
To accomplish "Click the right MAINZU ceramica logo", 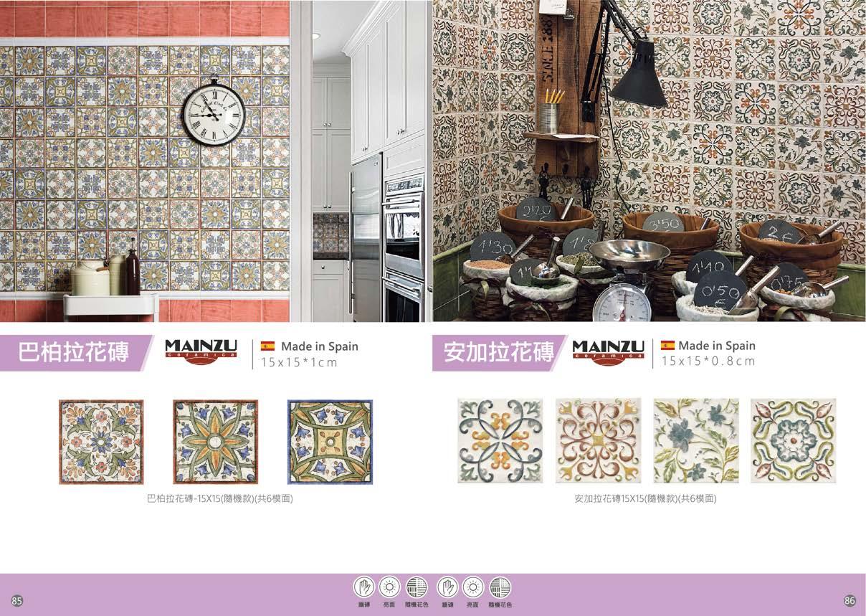I will pyautogui.click(x=608, y=351).
